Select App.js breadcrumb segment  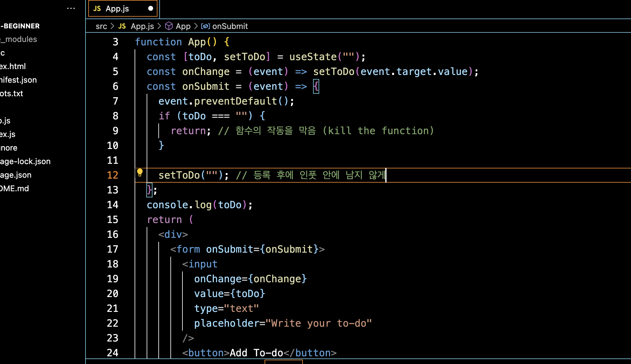pos(142,26)
